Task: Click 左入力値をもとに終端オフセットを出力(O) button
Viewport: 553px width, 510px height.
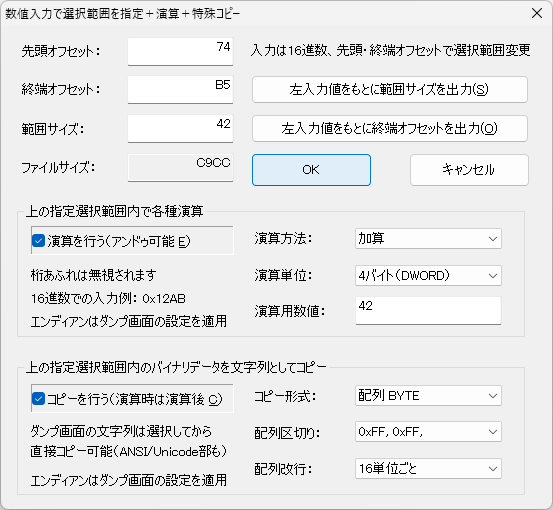Action: click(390, 129)
